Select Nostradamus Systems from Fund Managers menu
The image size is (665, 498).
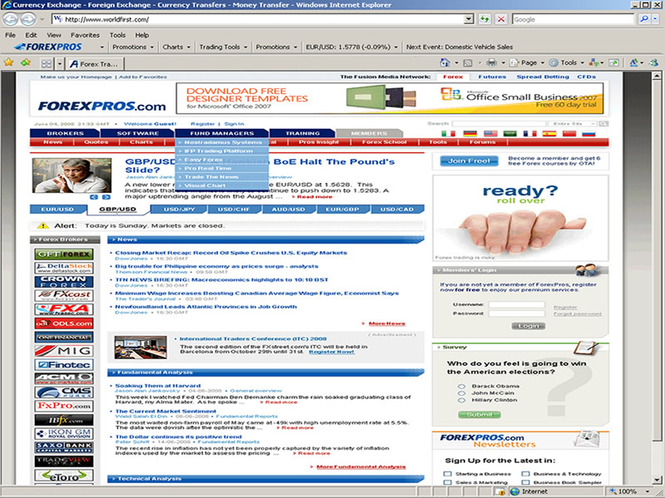[221, 142]
